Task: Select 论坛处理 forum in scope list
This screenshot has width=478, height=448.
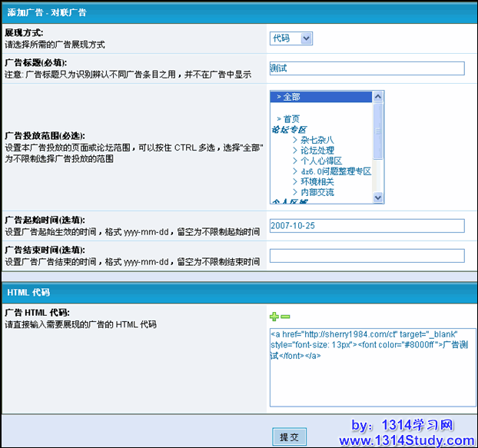Action: (317, 151)
